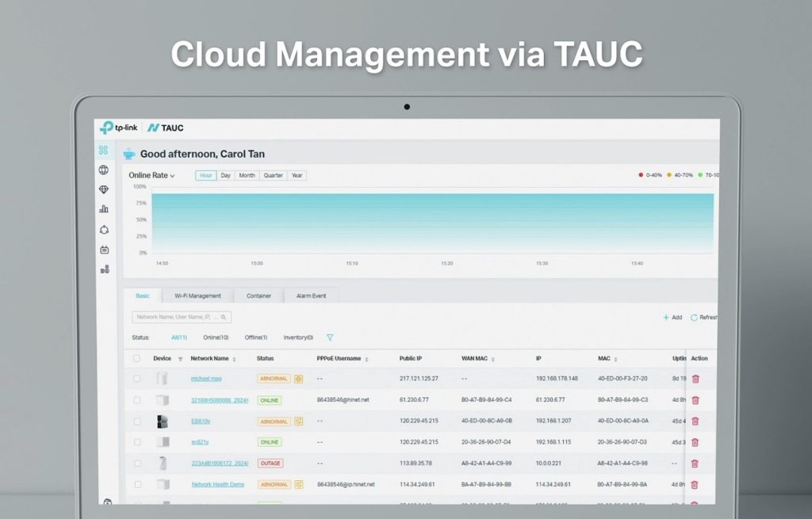This screenshot has width=812, height=519.
Task: Click the network name search field
Action: pyautogui.click(x=178, y=317)
